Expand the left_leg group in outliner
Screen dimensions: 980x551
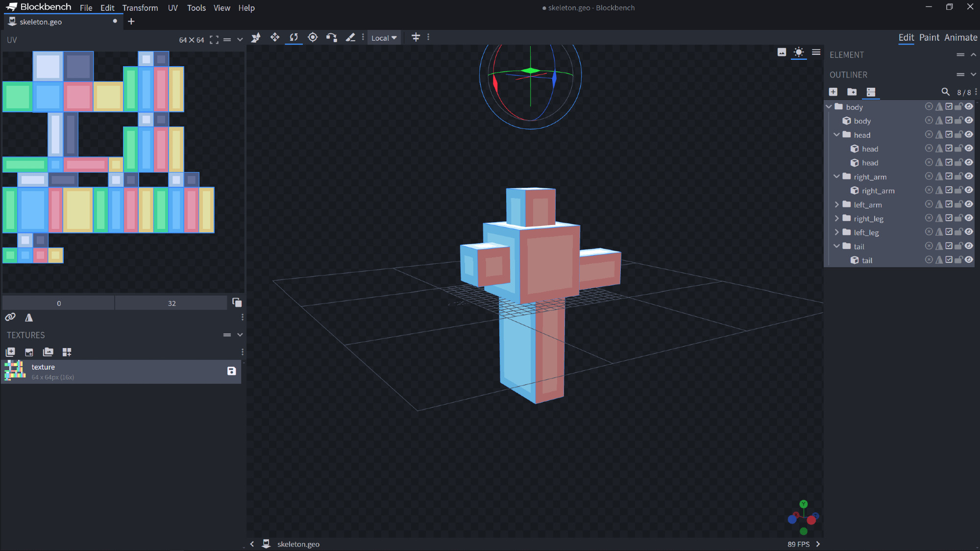[x=836, y=232]
